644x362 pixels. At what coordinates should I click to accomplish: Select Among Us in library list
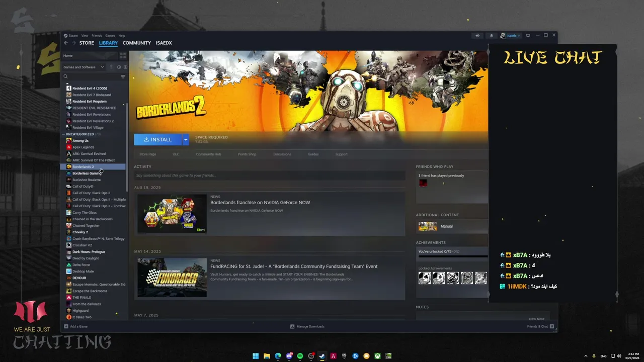[x=80, y=141]
